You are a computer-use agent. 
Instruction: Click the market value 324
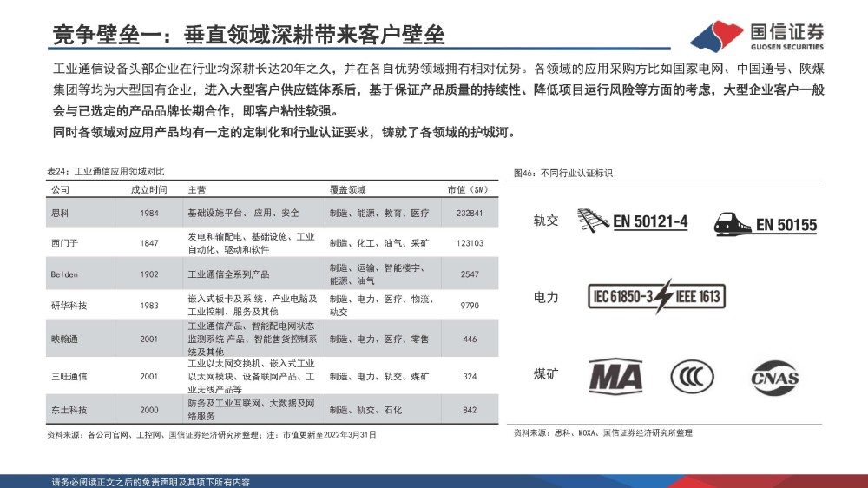tap(470, 376)
